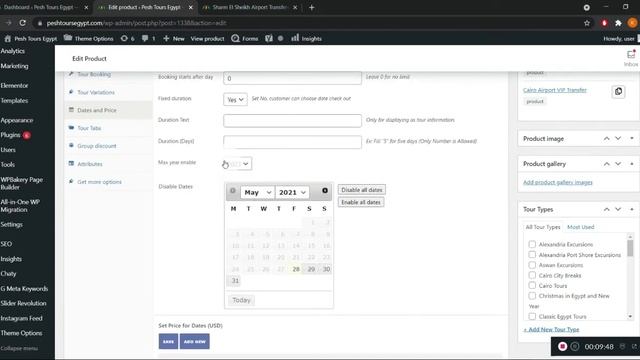Screen dimensions: 640x360
Task: Click Disable all dates button
Action: [362, 190]
